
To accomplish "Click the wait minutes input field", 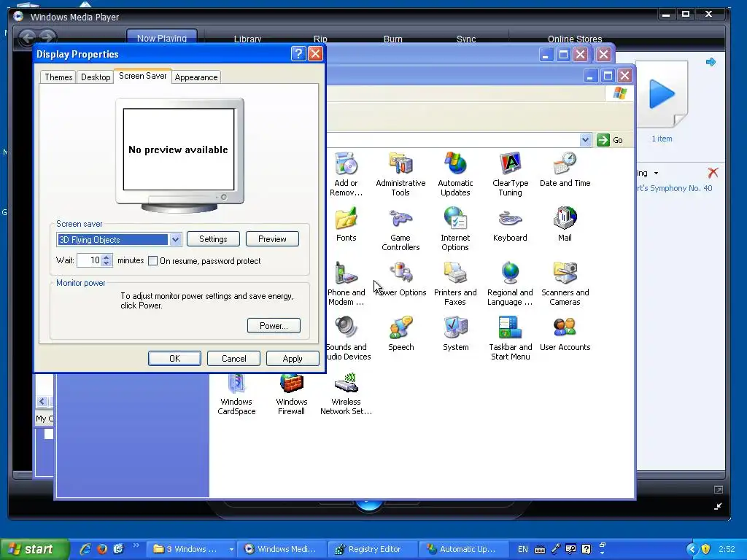I will [90, 260].
